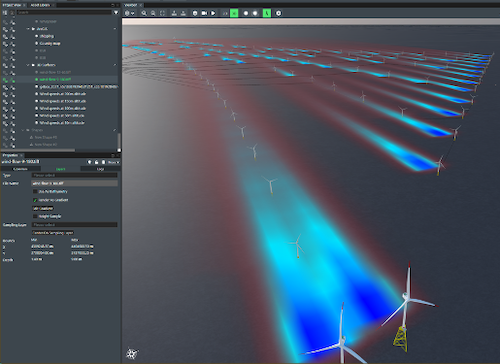Viewport: 500px width, 364px height.
Task: Start playback with the play icon
Action: (213, 13)
